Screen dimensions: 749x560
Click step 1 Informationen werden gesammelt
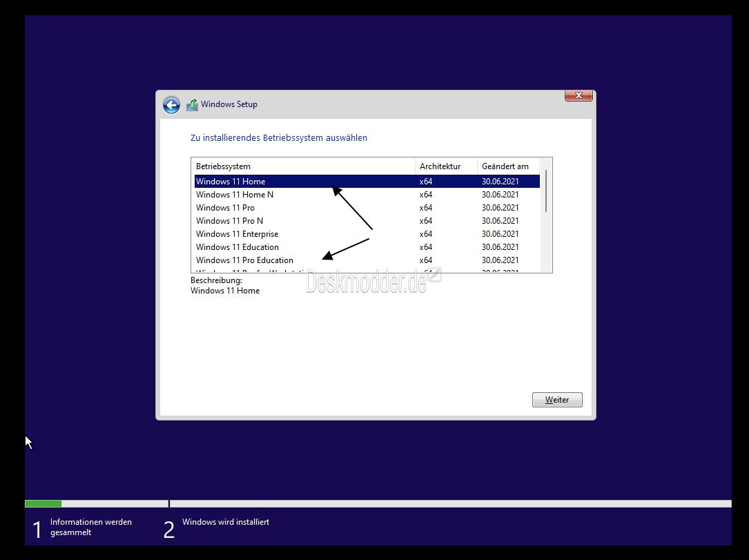82,528
